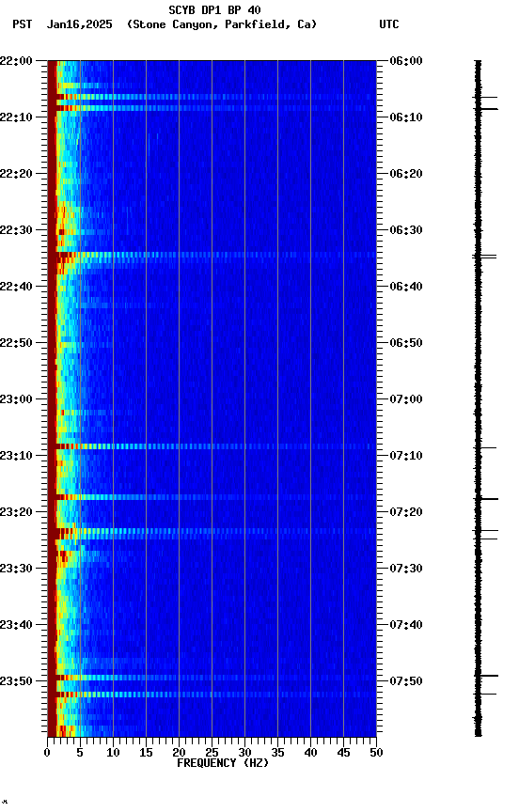Click the spectrogram event band just after 23:50
The height and width of the screenshot is (812, 519).
click(x=212, y=695)
